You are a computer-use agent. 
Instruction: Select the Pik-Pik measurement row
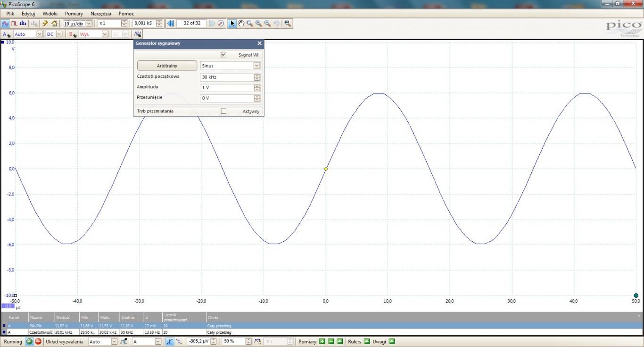point(322,326)
